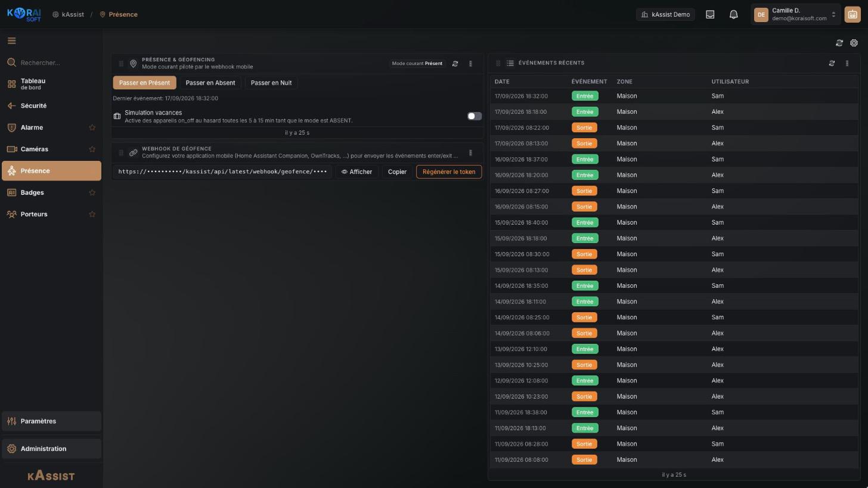Favorite the Porteurs menu star
This screenshot has height=488, width=868.
coord(92,214)
